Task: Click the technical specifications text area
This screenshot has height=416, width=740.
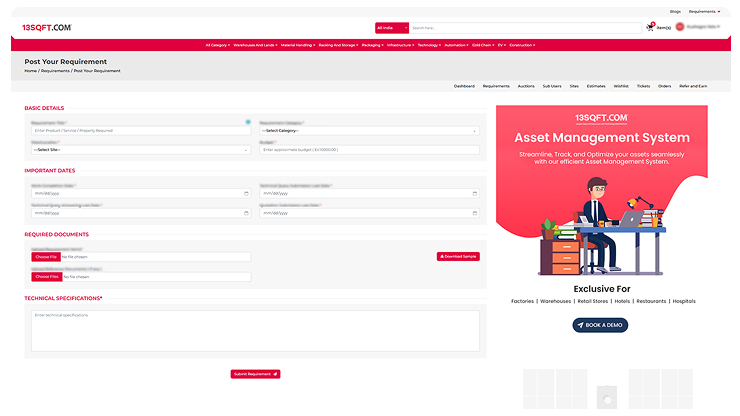Action: tap(255, 331)
